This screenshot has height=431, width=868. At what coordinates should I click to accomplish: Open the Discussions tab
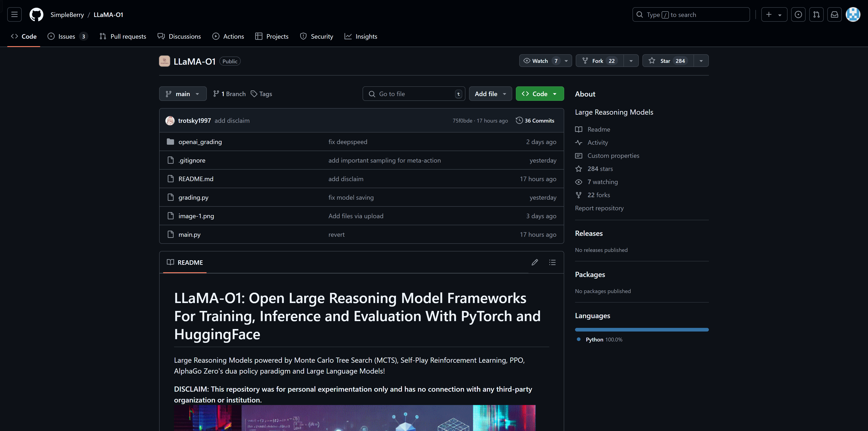(x=179, y=36)
